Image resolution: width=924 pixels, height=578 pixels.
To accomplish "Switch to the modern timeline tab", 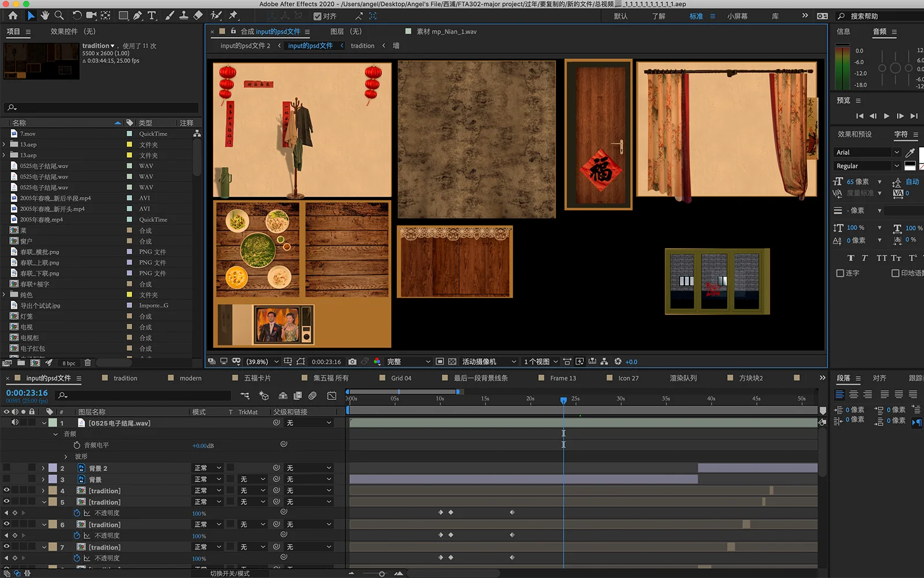I will click(191, 378).
